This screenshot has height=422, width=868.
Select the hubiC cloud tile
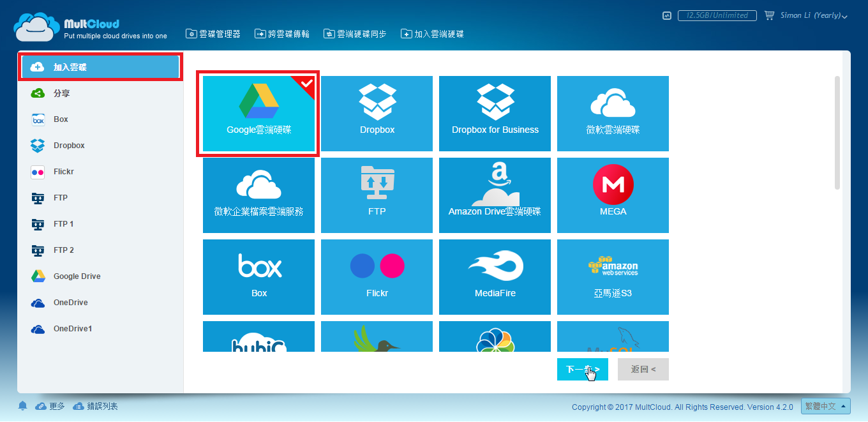(x=258, y=336)
